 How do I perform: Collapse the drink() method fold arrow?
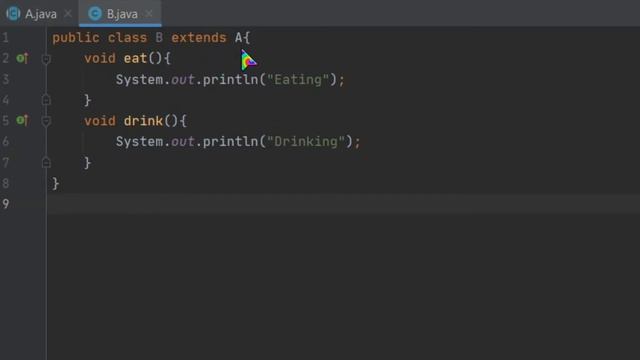(x=46, y=121)
